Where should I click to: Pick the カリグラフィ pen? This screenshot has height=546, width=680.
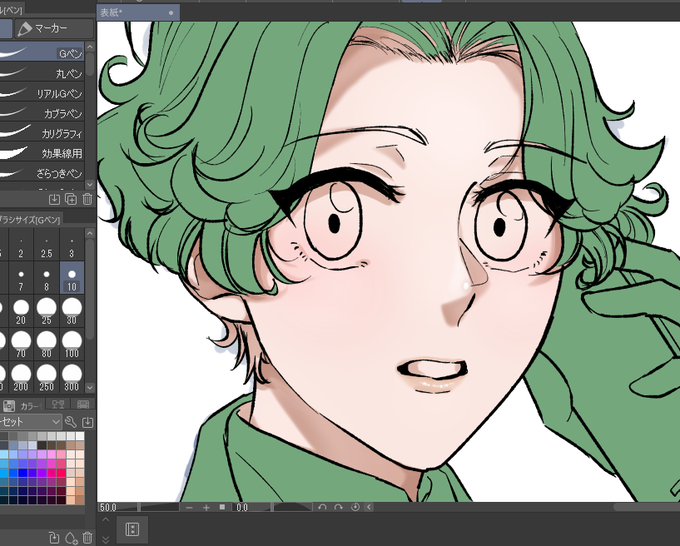click(x=42, y=133)
